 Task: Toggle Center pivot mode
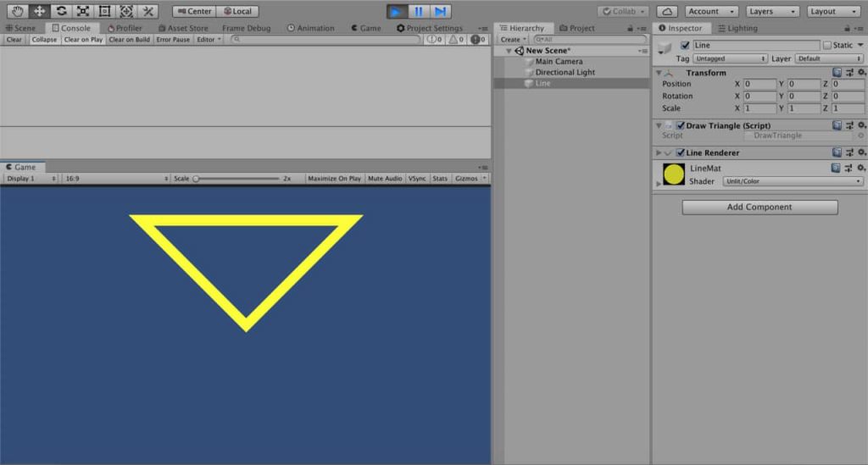pos(194,11)
